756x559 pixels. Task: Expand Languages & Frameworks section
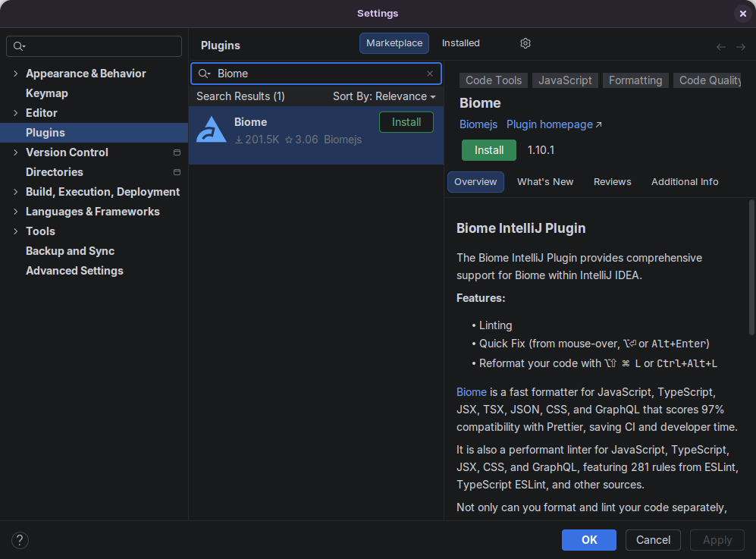click(x=16, y=212)
